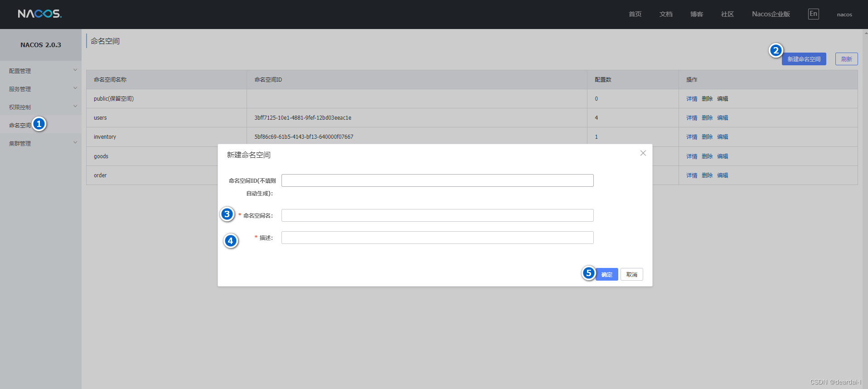Click config count 4 for users

tap(596, 118)
